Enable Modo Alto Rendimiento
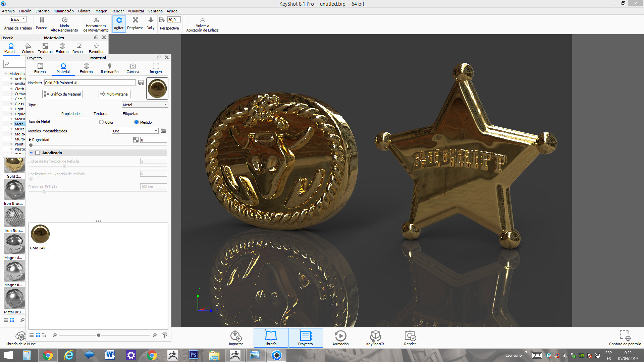Image resolution: width=644 pixels, height=362 pixels. [x=64, y=24]
